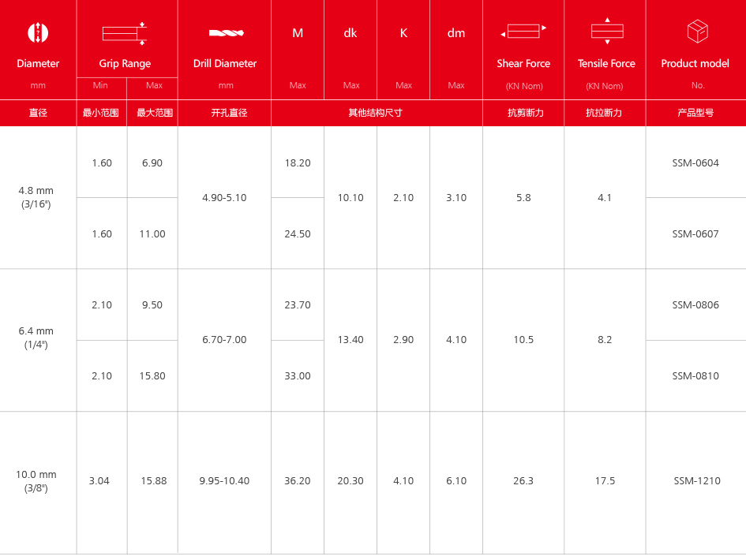The image size is (746, 560).
Task: Click the tensile force value 8.2
Action: click(605, 340)
